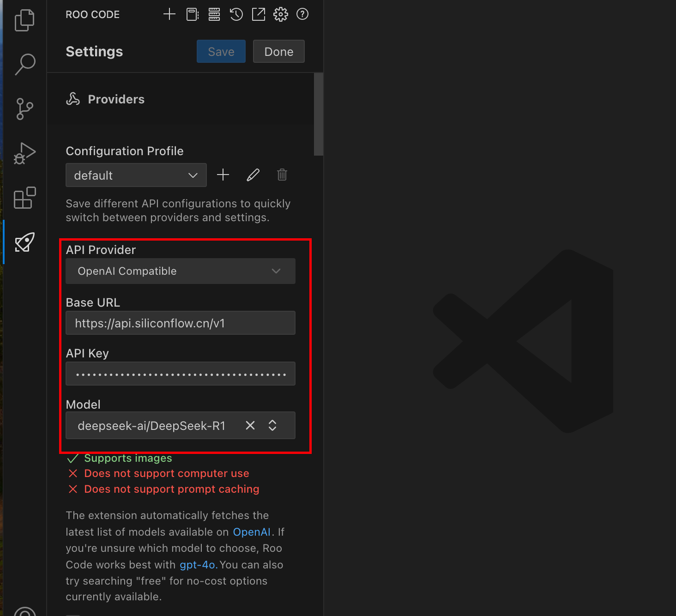The width and height of the screenshot is (676, 616).
Task: Click the Configuration Profile label
Action: (x=125, y=151)
